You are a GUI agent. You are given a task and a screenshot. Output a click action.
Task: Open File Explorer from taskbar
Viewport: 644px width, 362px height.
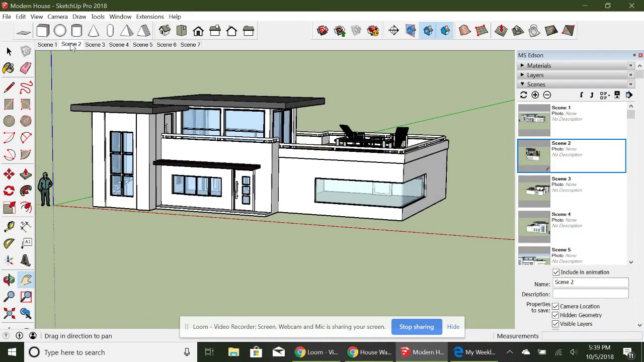pos(233,352)
